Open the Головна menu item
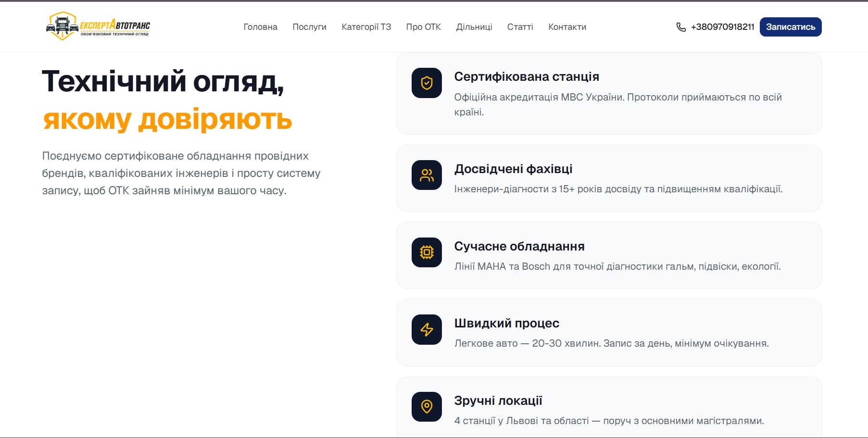868x438 pixels. [x=261, y=27]
